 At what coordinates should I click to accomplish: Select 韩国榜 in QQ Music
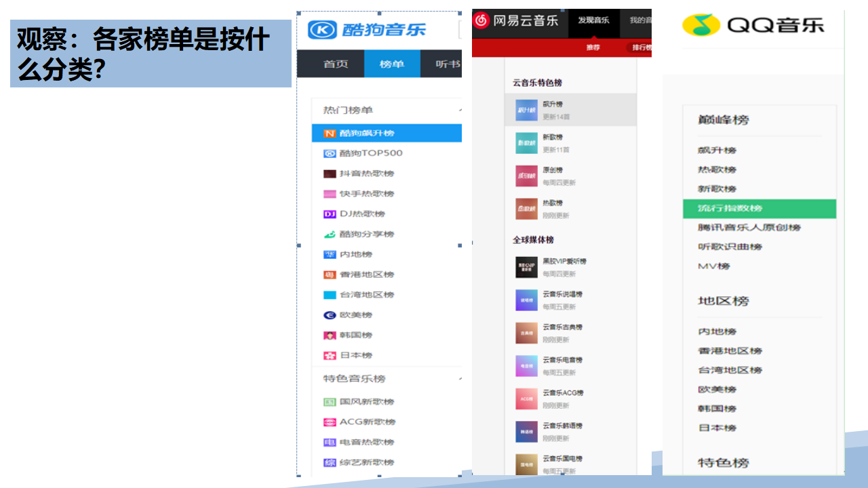click(717, 409)
